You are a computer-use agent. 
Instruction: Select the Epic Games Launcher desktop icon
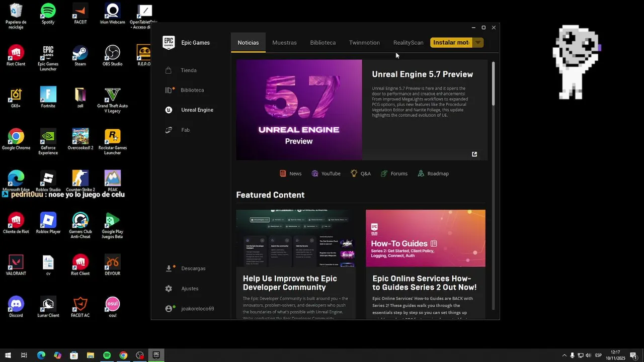pos(48,58)
